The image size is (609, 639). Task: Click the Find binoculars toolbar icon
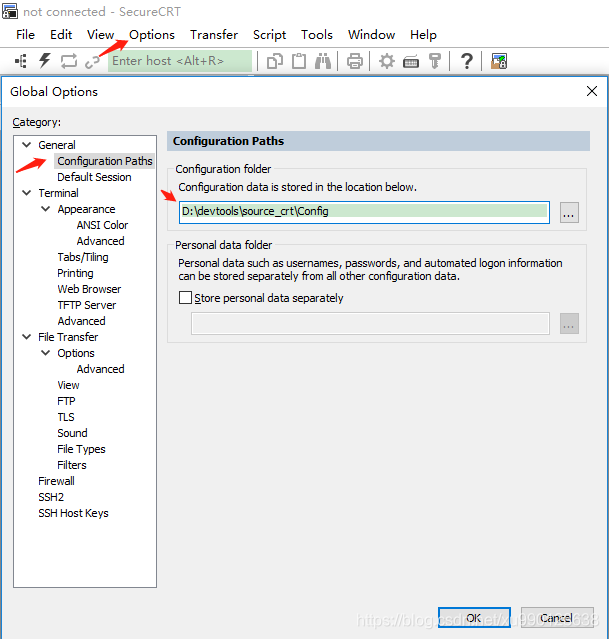pos(323,61)
